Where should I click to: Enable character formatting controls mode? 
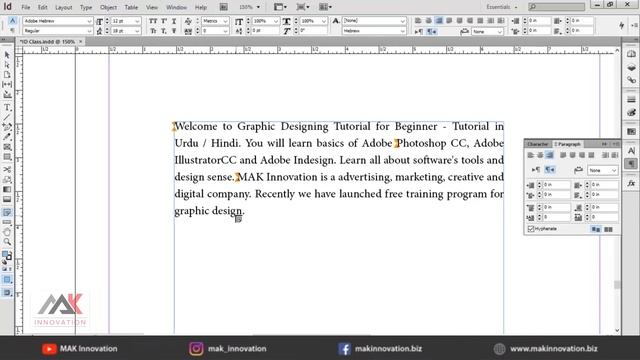pos(12,20)
